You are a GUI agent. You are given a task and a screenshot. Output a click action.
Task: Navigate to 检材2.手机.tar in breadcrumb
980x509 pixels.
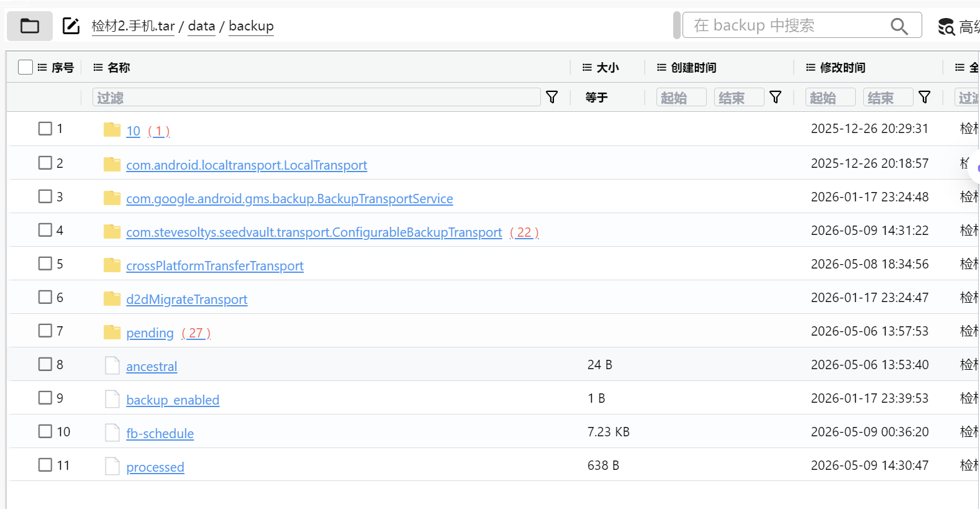point(133,26)
